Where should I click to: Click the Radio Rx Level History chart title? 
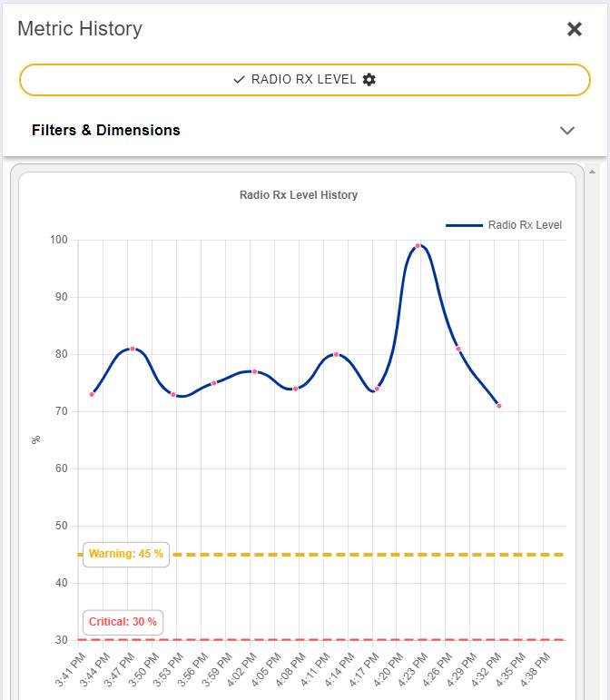(x=299, y=195)
